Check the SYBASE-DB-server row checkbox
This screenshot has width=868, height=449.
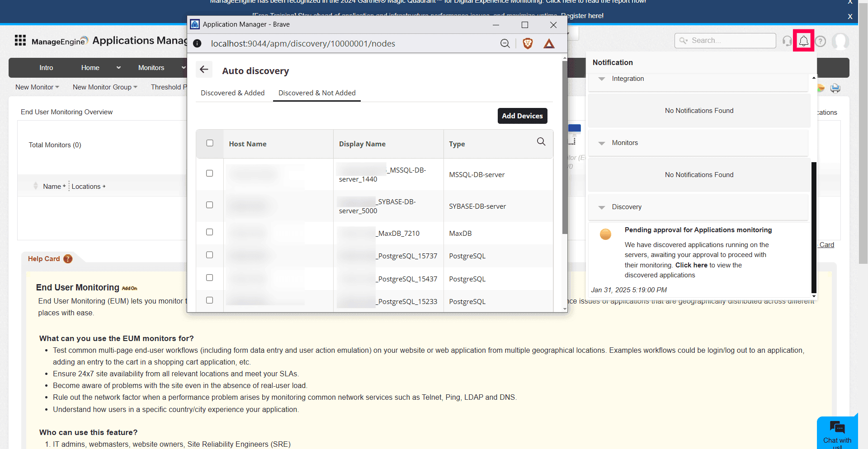pyautogui.click(x=209, y=205)
